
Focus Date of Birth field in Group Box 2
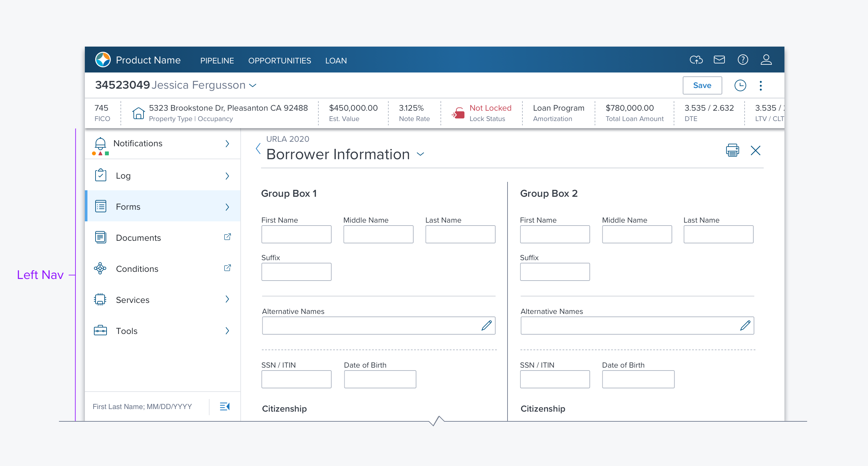click(638, 379)
